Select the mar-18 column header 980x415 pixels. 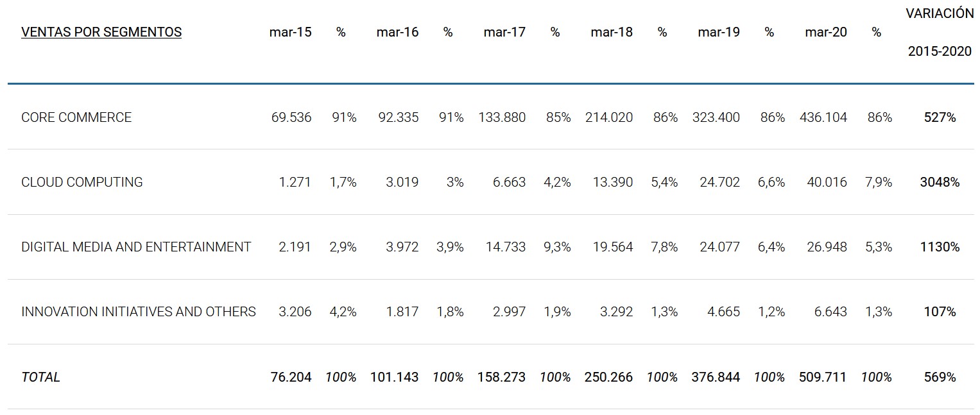612,32
